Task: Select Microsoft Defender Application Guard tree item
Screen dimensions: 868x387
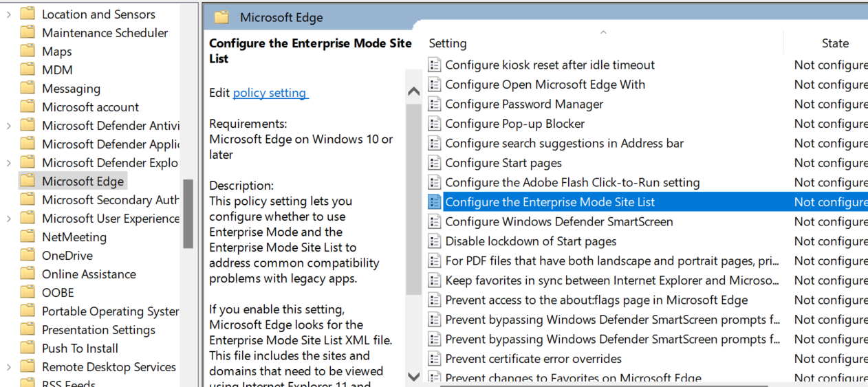Action: (110, 144)
